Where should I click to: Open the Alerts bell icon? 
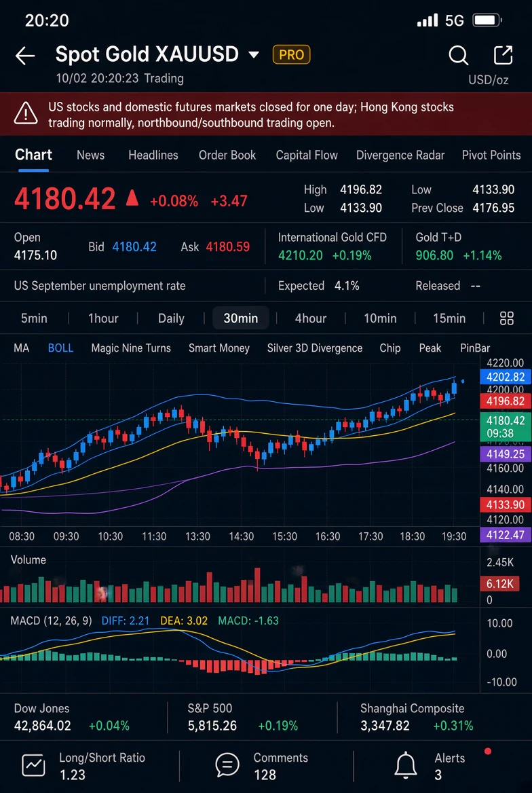(x=406, y=766)
